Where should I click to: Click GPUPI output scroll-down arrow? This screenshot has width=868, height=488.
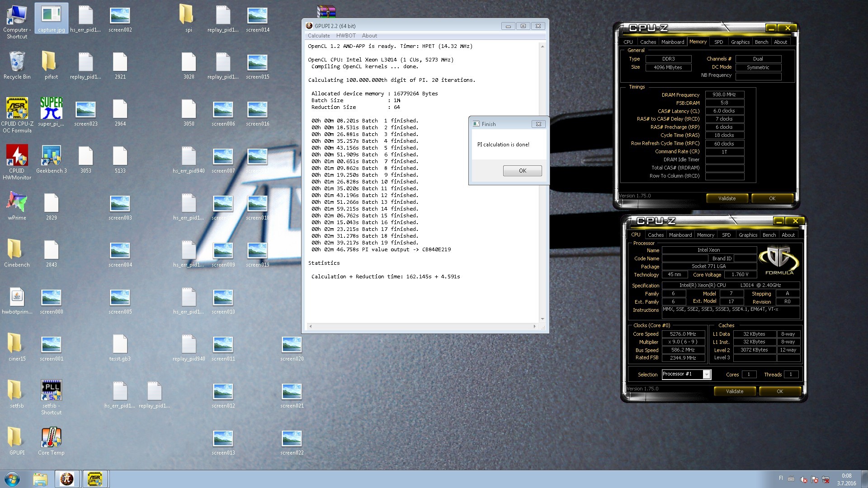coord(542,319)
